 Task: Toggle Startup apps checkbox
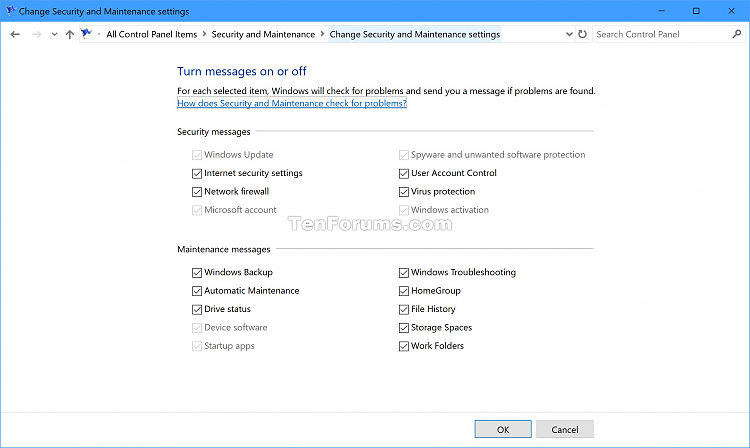click(x=197, y=346)
